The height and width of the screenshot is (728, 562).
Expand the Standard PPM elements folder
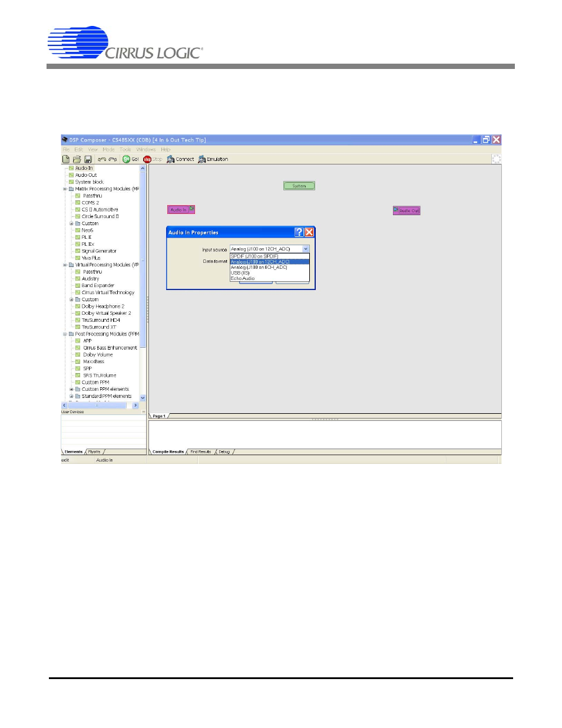point(71,396)
